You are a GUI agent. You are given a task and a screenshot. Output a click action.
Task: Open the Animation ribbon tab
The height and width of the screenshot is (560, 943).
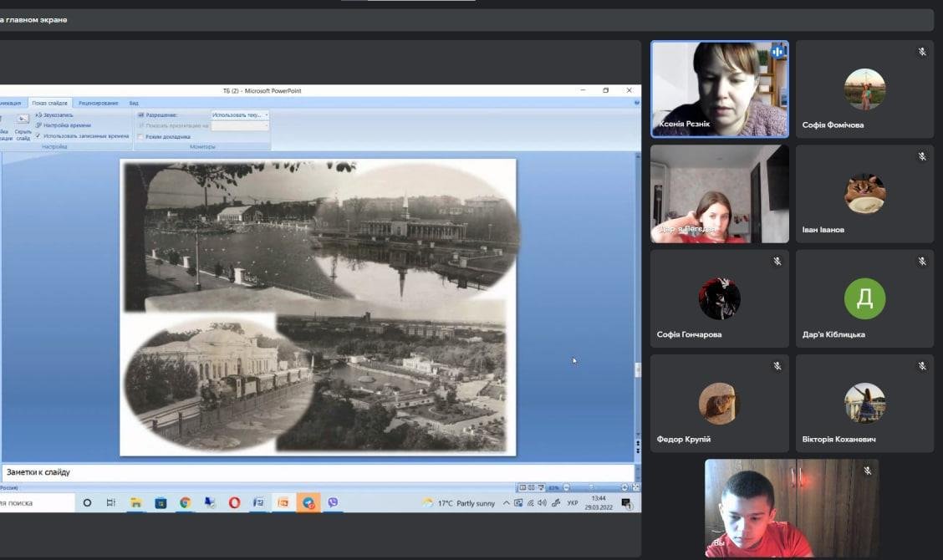10,103
